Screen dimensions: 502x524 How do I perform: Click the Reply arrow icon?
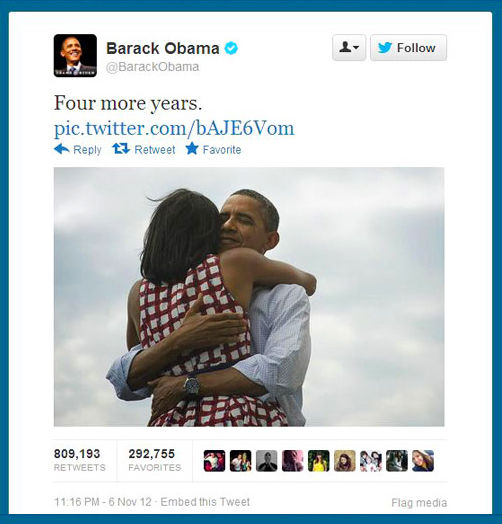(x=61, y=149)
